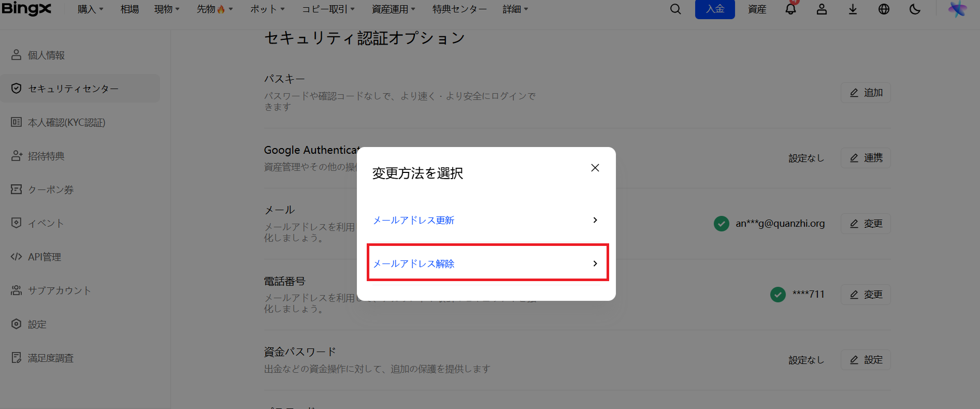980x409 pixels.
Task: Toggle dark mode moon icon
Action: (x=915, y=9)
